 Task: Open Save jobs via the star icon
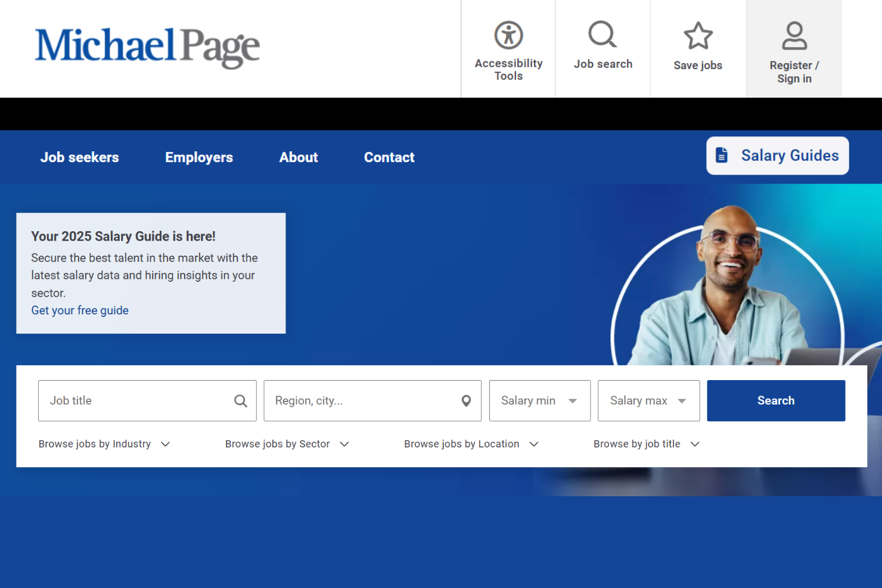(x=697, y=36)
